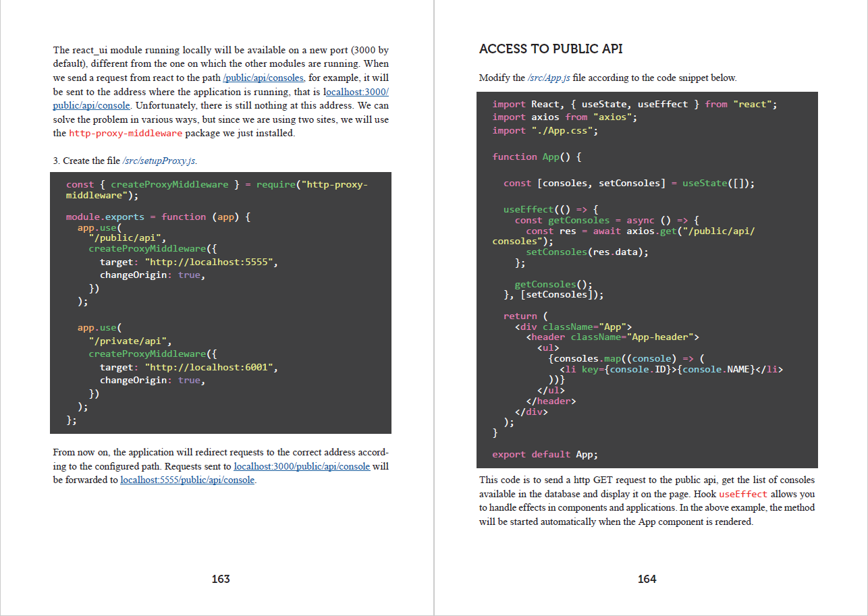Image resolution: width=868 pixels, height=616 pixels.
Task: Click the export default App line
Action: tap(545, 455)
